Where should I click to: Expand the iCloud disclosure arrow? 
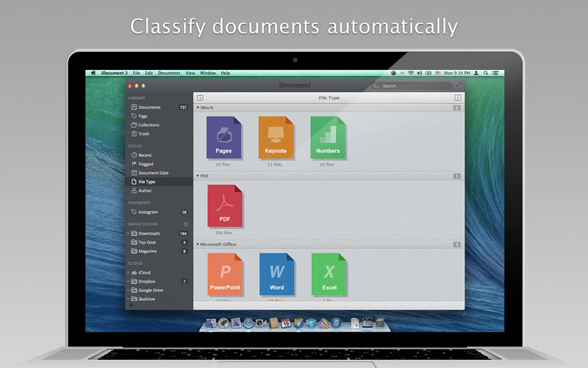[129, 272]
